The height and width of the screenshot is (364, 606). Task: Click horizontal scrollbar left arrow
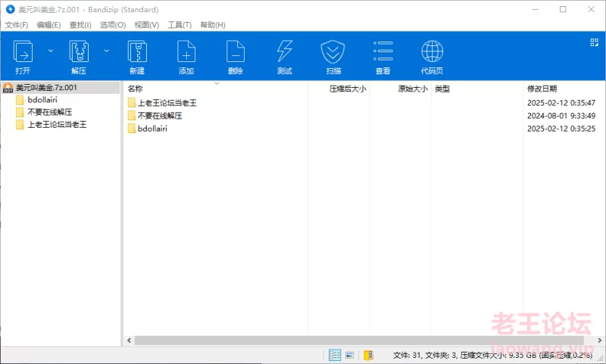tap(130, 341)
